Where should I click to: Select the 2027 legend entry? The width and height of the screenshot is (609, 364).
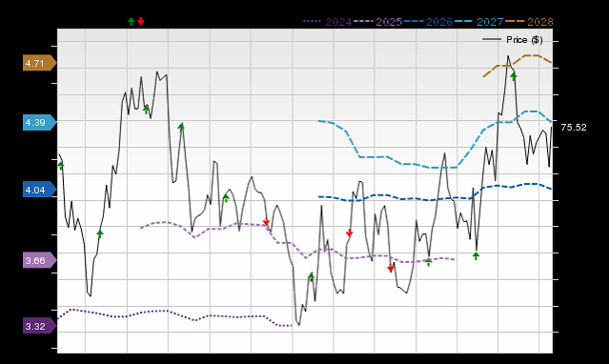tap(478, 22)
